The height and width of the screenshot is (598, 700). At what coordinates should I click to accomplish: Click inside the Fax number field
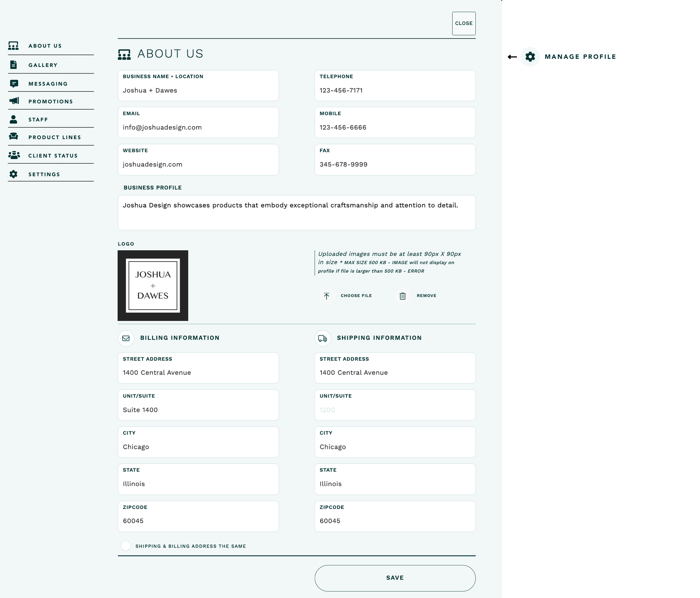[395, 164]
